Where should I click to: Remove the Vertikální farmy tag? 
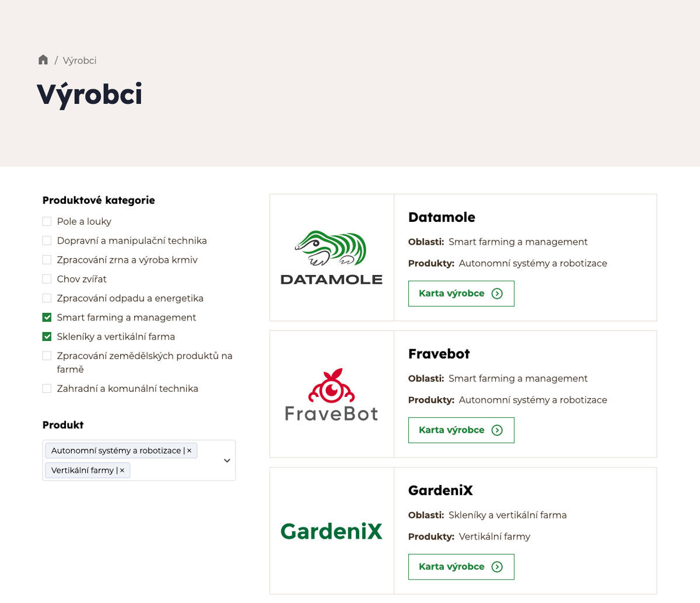(122, 470)
